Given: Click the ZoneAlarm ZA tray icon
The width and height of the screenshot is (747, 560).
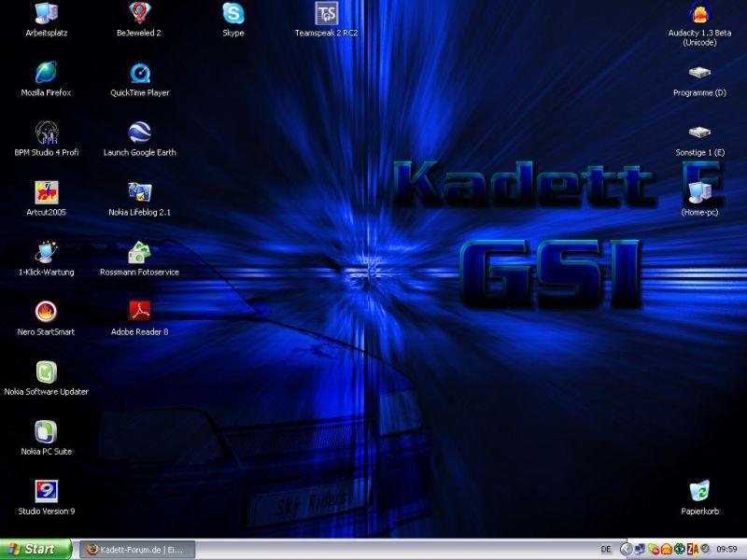Looking at the screenshot, I should point(693,550).
